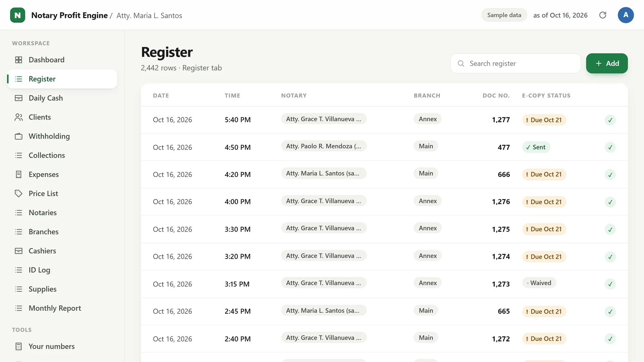Click check mark for doc 1,277 row
This screenshot has height=362, width=644.
click(x=610, y=120)
